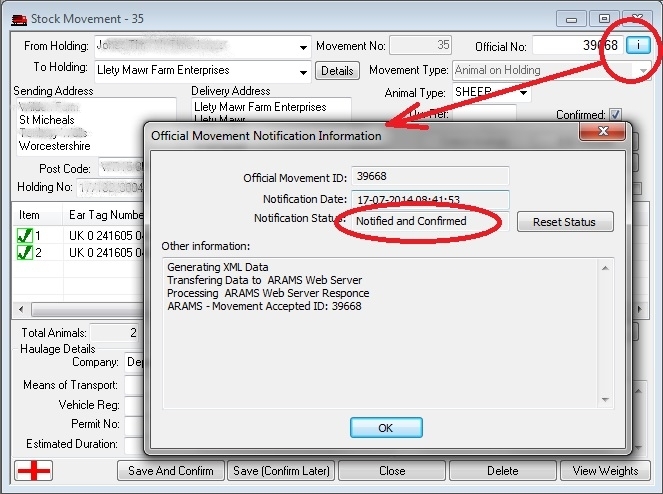Click the Stock Movement window title icon
Image resolution: width=663 pixels, height=494 pixels.
(19, 19)
